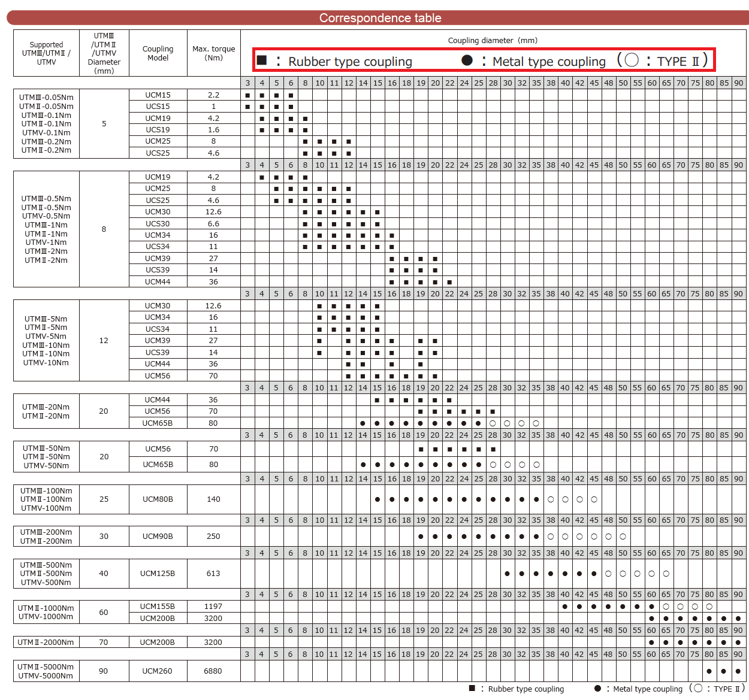Select "Rubber type coupling" text in the top legend

click(350, 62)
